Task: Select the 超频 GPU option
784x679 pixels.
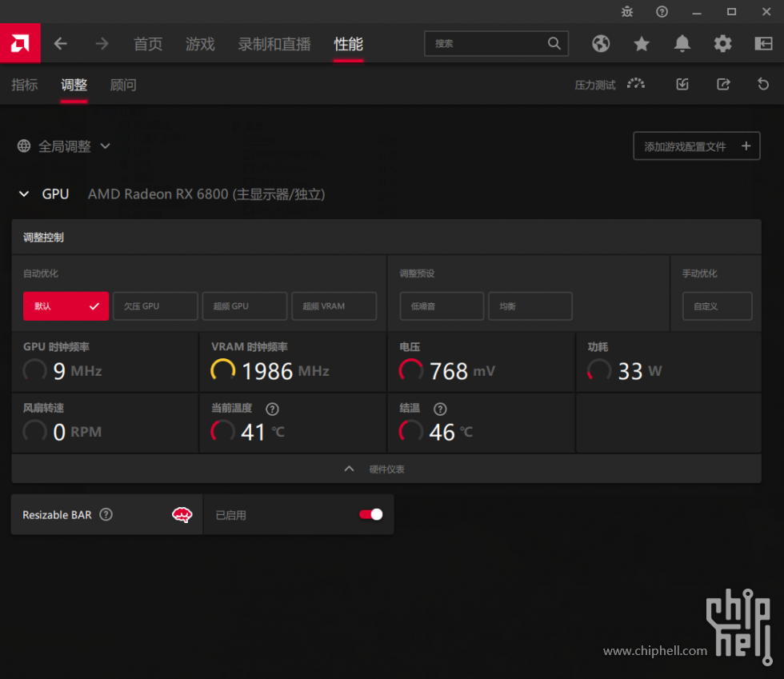Action: (245, 306)
